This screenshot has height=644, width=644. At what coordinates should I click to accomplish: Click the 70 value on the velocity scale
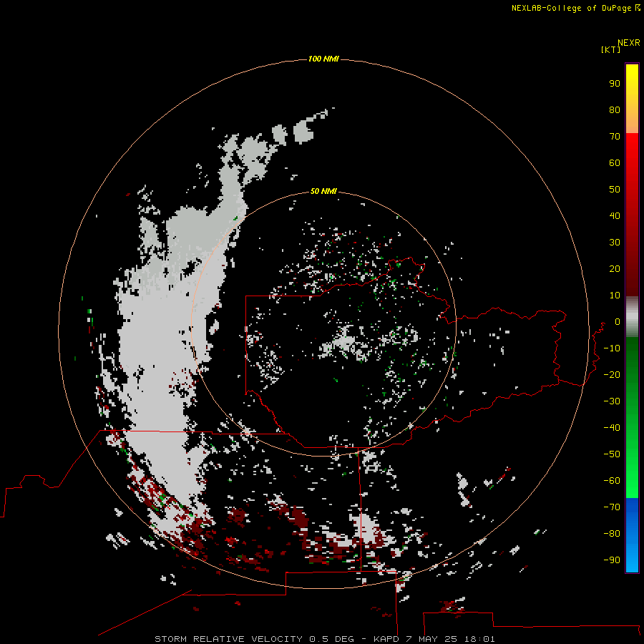[615, 137]
